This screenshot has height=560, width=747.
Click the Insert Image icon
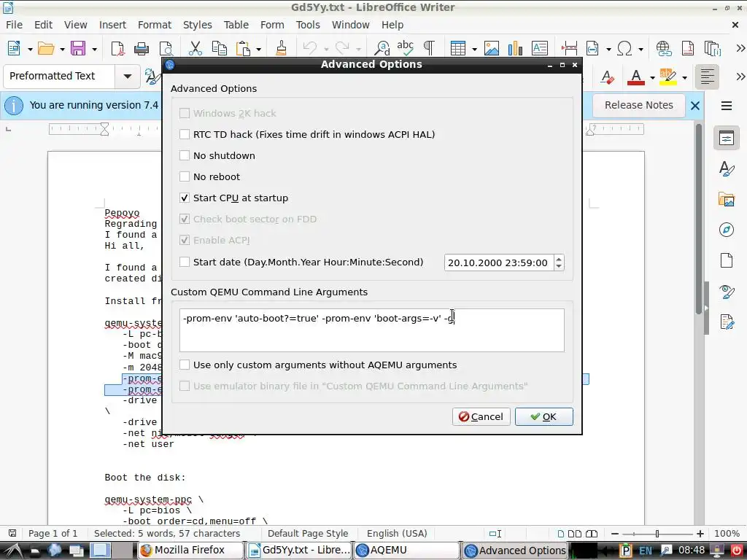tap(491, 48)
